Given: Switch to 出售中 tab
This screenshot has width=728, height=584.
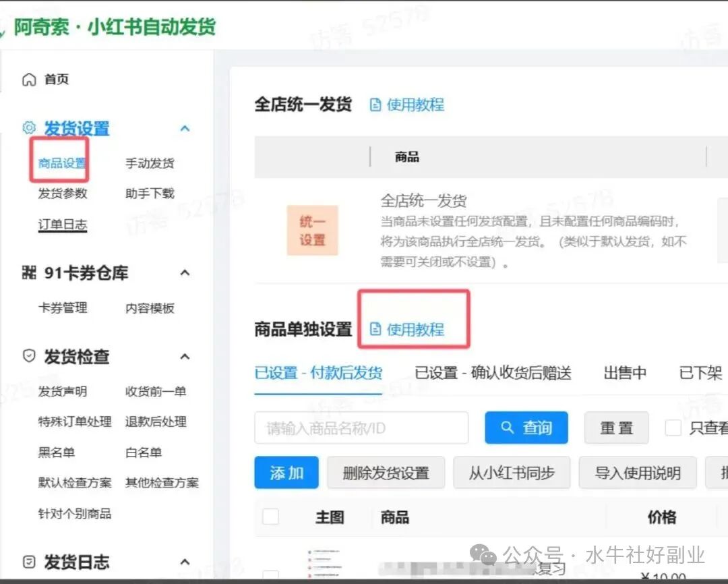Looking at the screenshot, I should tap(625, 373).
